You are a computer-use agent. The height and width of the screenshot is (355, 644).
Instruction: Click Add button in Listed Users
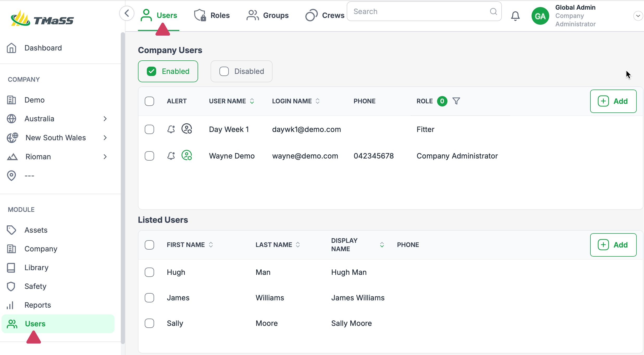(613, 245)
